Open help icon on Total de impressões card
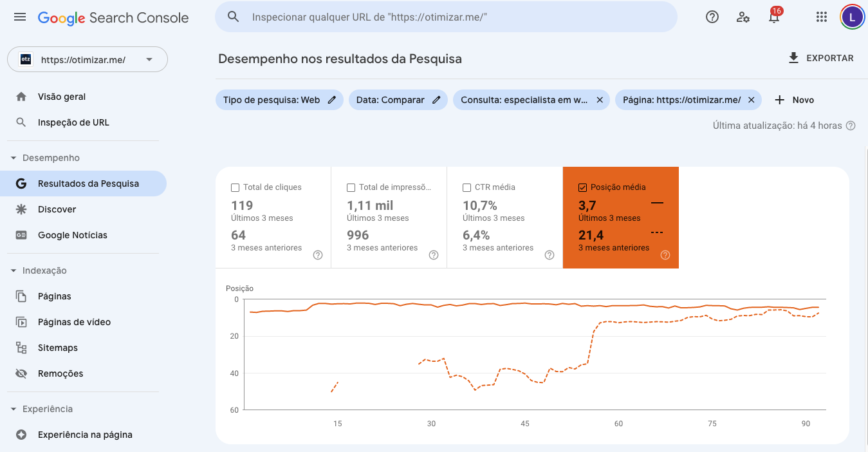868x452 pixels. 434,255
